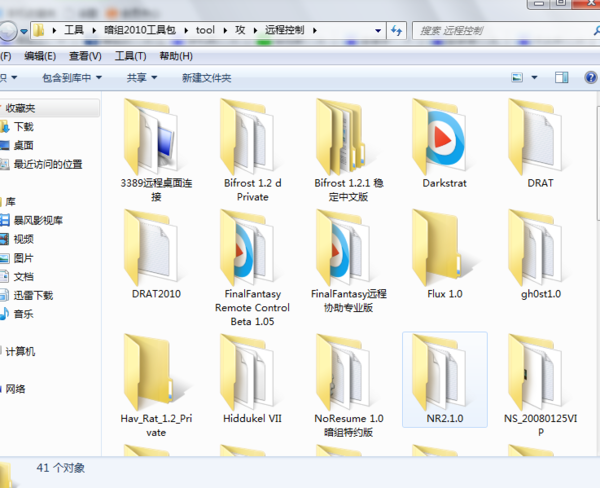This screenshot has height=488, width=600.
Task: Open the Bifrost 1.2 d Private folder
Action: pos(253,149)
